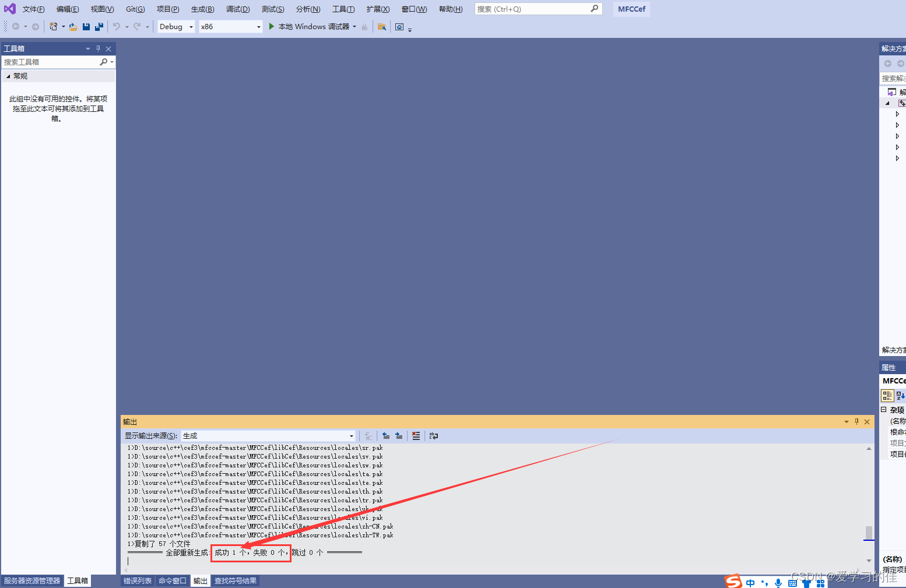
Task: Collapse the project node in Solution Explorer
Action: [888, 103]
